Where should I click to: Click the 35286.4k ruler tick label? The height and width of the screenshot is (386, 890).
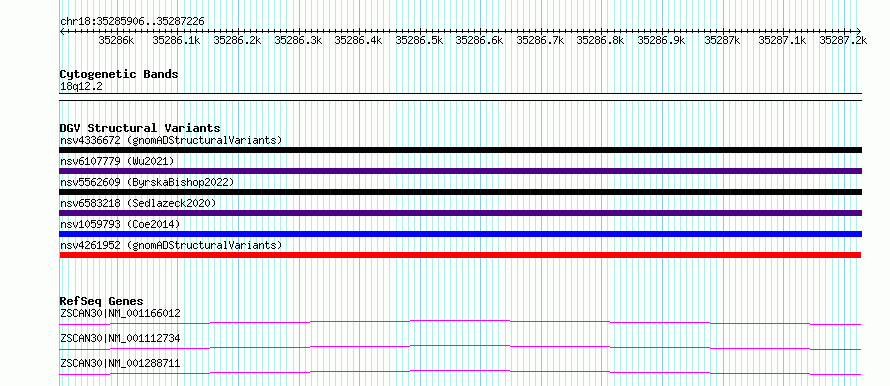point(358,40)
